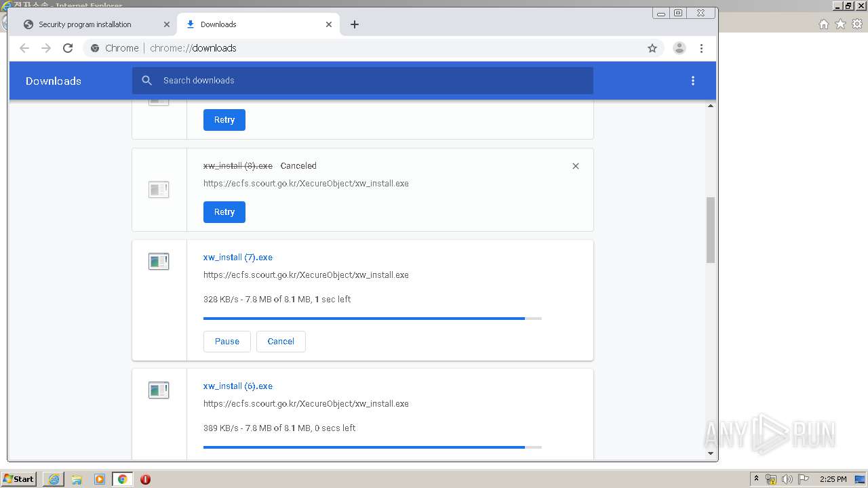Open Downloads page more actions menu
Screen dimensions: 868x488
click(x=693, y=81)
